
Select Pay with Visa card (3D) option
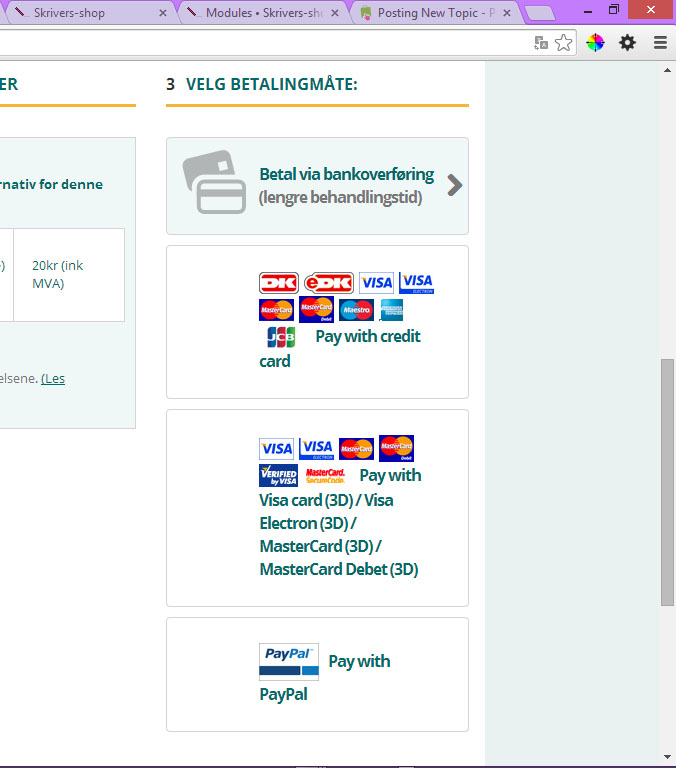(x=317, y=508)
